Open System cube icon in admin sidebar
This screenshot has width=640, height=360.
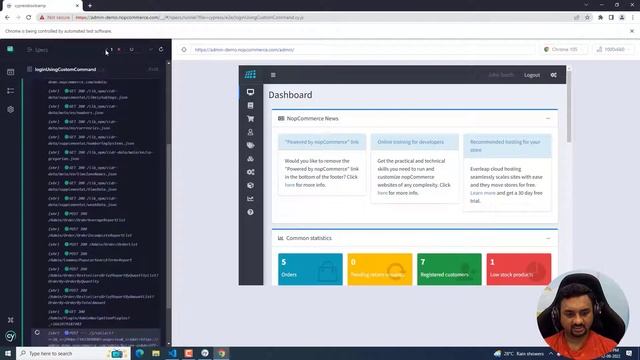(250, 185)
